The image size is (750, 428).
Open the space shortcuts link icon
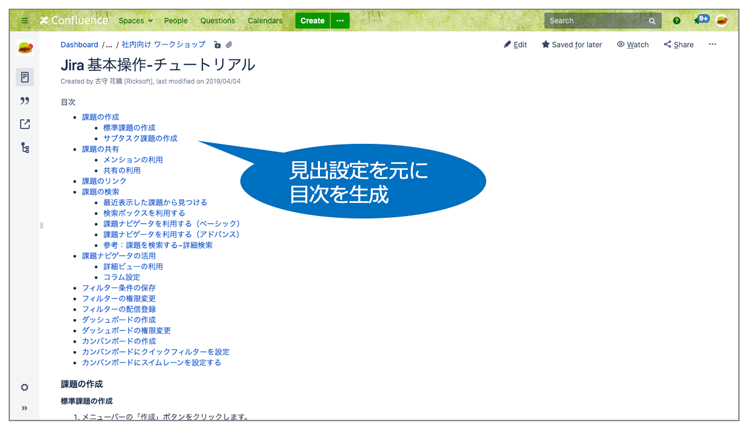click(x=25, y=124)
